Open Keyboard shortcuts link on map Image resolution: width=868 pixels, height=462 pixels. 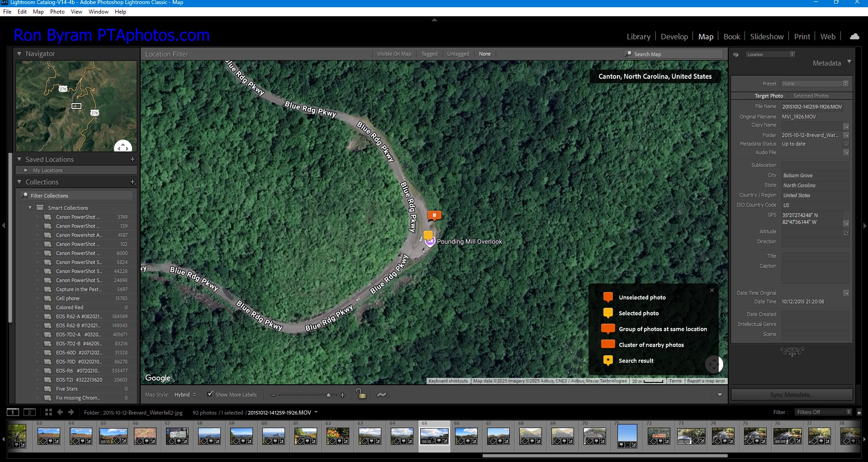point(448,381)
